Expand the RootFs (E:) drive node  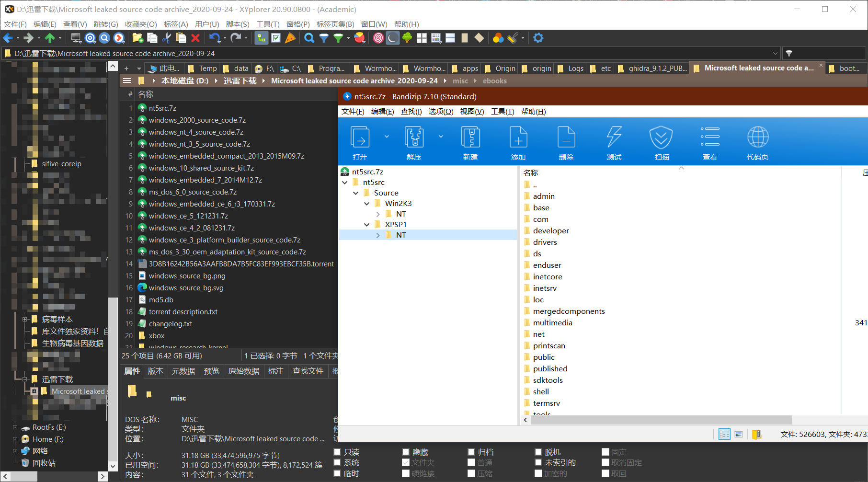(15, 427)
